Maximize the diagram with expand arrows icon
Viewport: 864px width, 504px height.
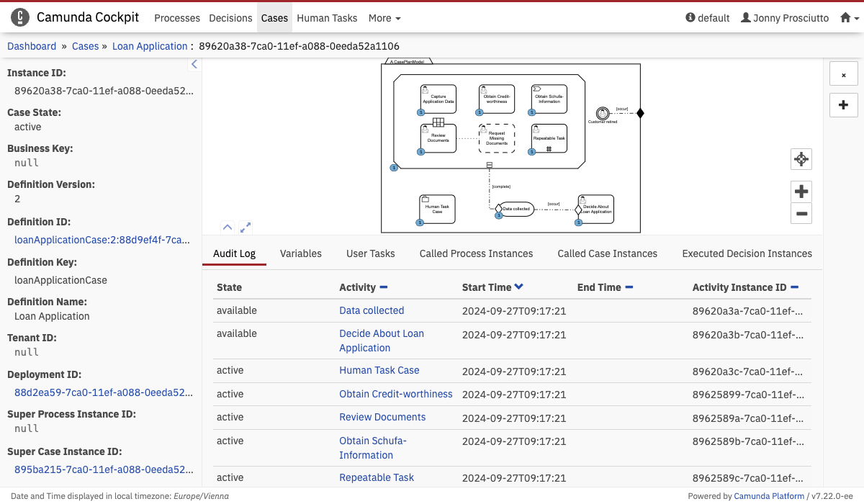point(246,227)
